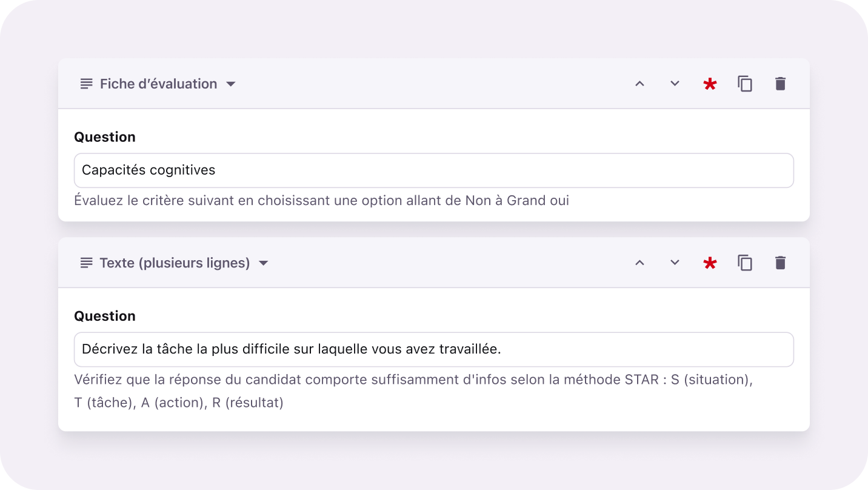Duplicate the Texte (plusieurs lignes) question
Image resolution: width=868 pixels, height=490 pixels.
745,263
